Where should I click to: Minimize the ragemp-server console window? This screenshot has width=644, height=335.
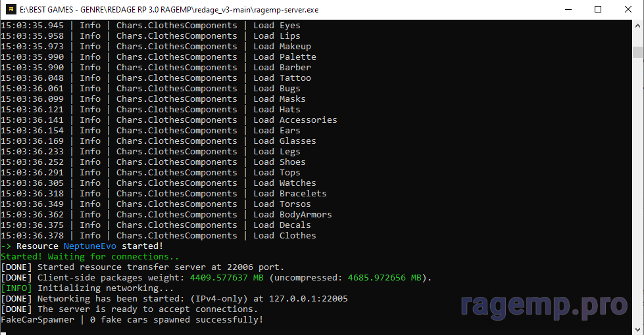(567, 9)
